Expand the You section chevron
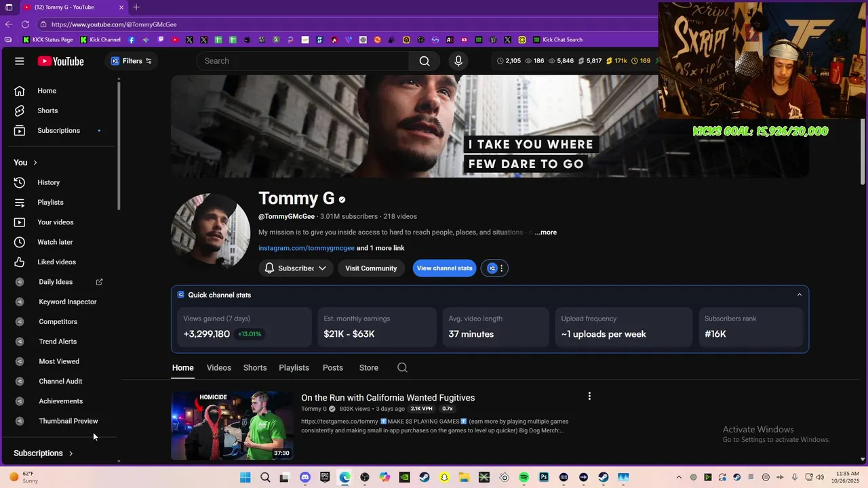The image size is (868, 488). pyautogui.click(x=35, y=163)
